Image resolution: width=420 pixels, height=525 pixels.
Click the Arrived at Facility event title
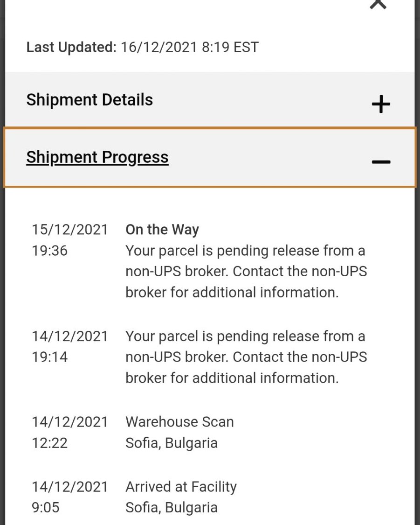click(x=181, y=487)
